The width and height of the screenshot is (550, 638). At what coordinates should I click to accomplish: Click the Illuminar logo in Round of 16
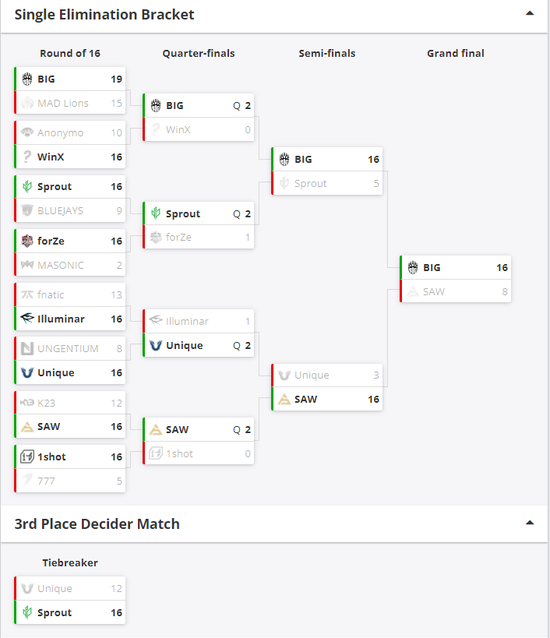(27, 319)
